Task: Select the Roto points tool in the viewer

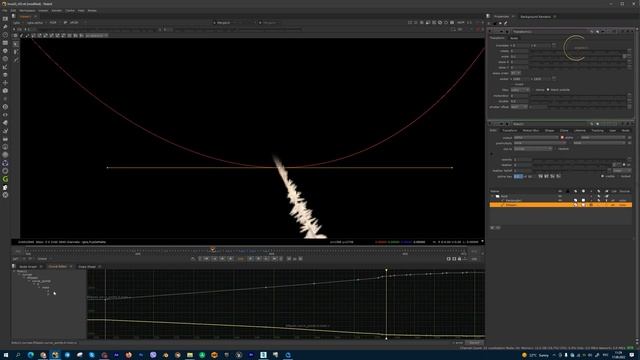Action: pyautogui.click(x=16, y=52)
